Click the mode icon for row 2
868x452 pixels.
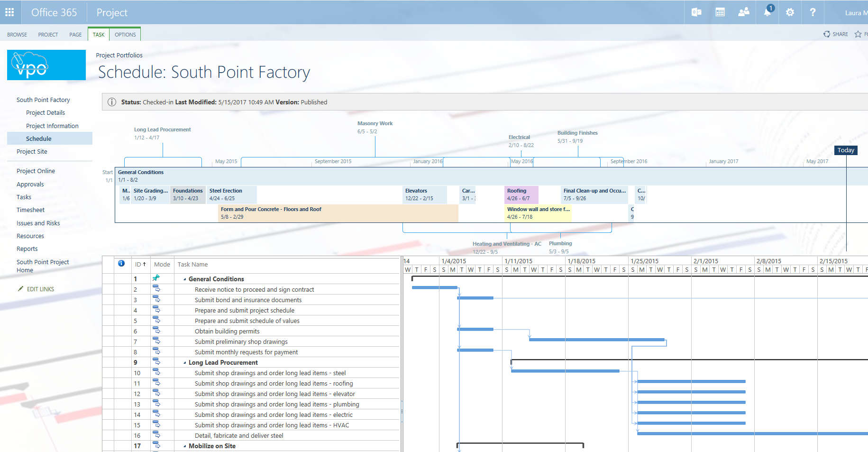coord(156,289)
